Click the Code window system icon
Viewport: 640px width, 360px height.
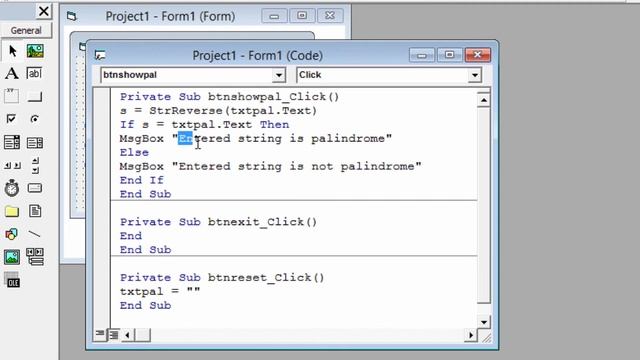(x=100, y=55)
